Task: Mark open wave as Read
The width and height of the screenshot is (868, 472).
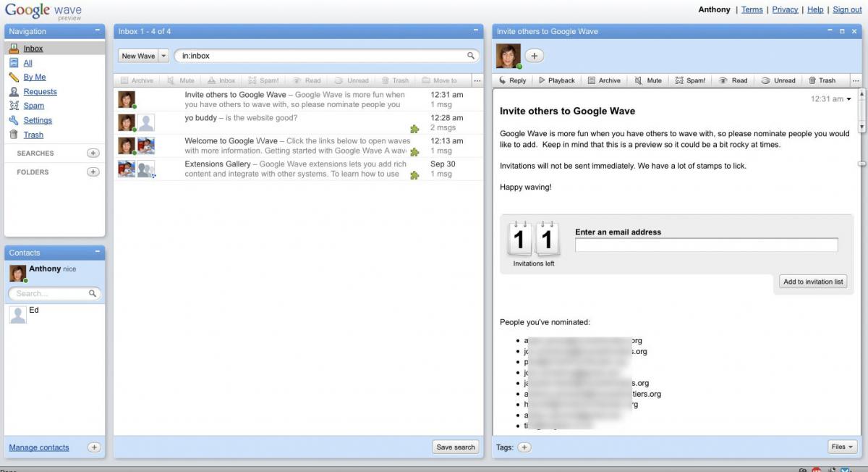Action: (733, 80)
